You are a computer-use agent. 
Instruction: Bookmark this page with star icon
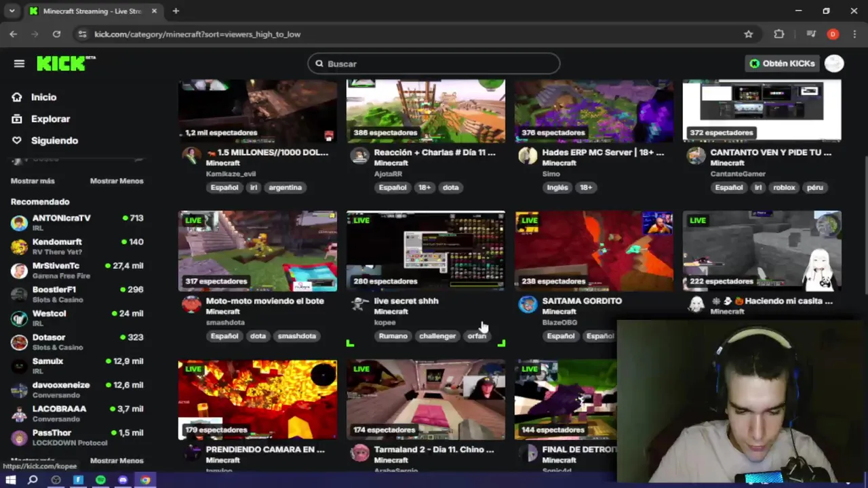point(749,34)
